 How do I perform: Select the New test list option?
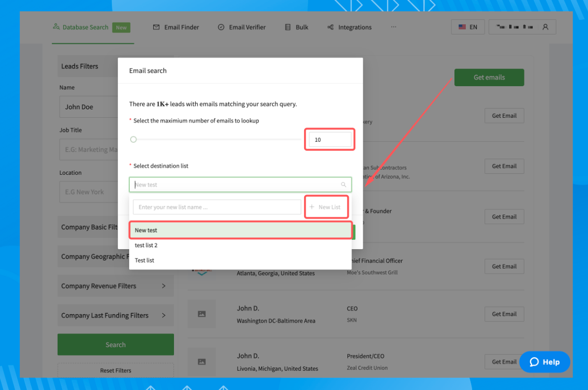[241, 230]
